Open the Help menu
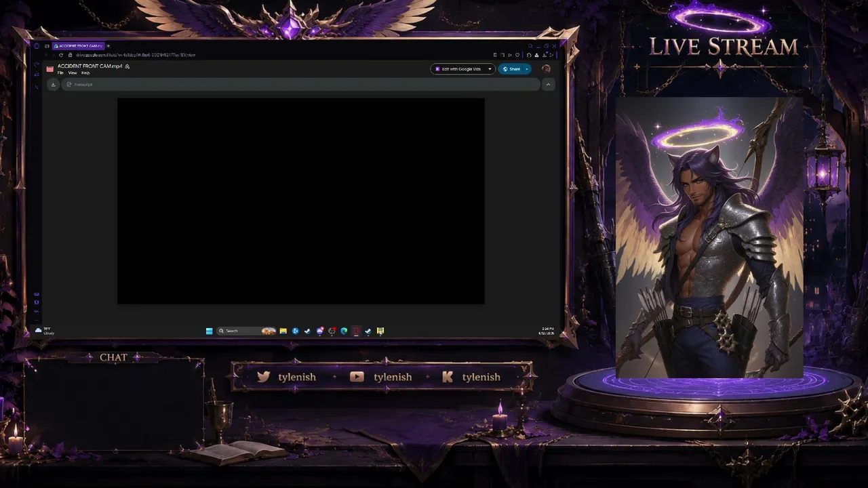The height and width of the screenshot is (488, 868). tap(85, 73)
